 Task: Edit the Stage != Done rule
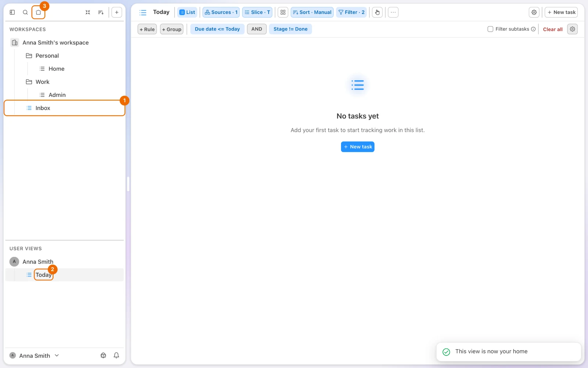(x=290, y=29)
